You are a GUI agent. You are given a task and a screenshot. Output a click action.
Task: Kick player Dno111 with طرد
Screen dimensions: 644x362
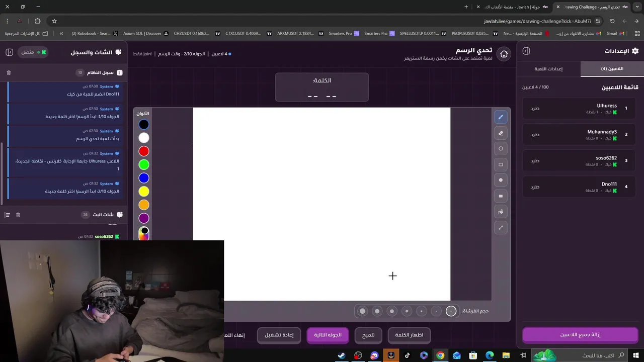(535, 187)
